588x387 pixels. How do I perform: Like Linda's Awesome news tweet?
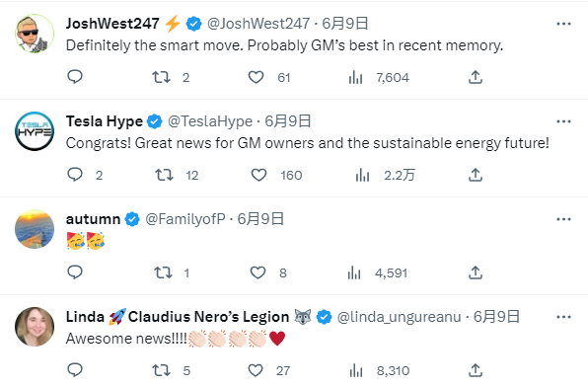coord(256,370)
